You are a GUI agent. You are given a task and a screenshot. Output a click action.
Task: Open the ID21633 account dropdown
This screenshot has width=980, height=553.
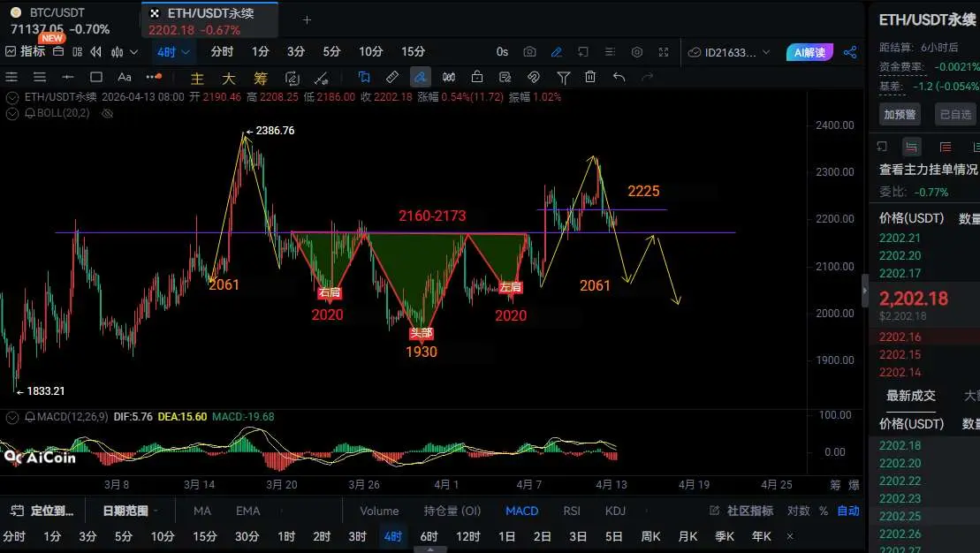[x=729, y=52]
